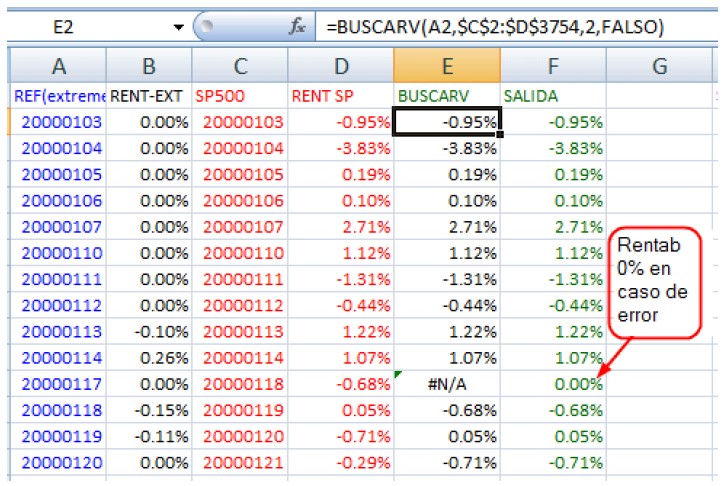Click the Name Box showing E2
This screenshot has width=724, height=486.
coord(63,27)
